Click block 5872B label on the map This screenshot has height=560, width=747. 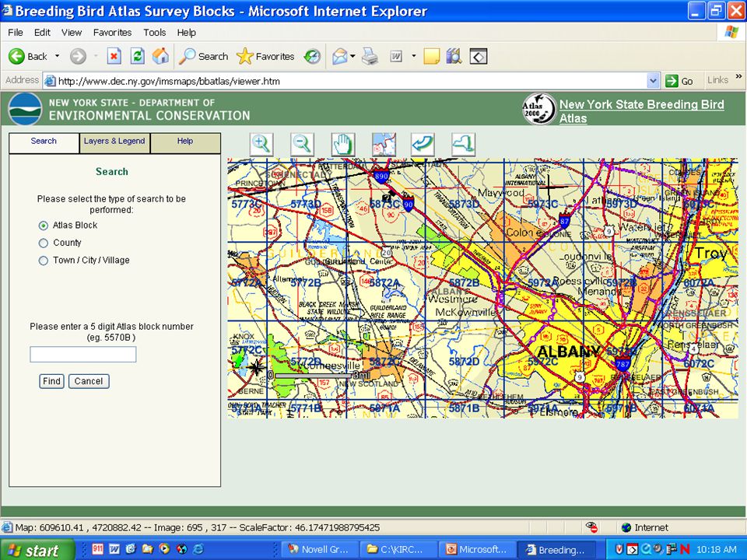(x=464, y=283)
